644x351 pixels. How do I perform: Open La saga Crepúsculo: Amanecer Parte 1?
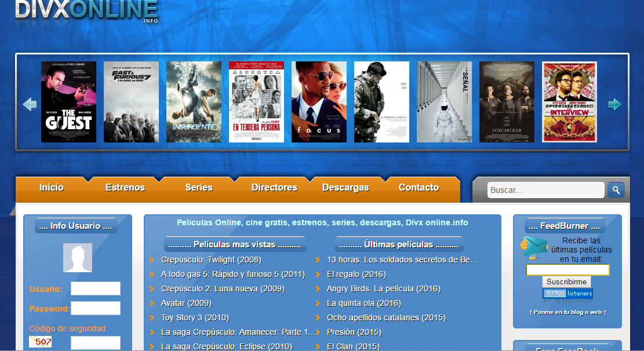tap(238, 332)
